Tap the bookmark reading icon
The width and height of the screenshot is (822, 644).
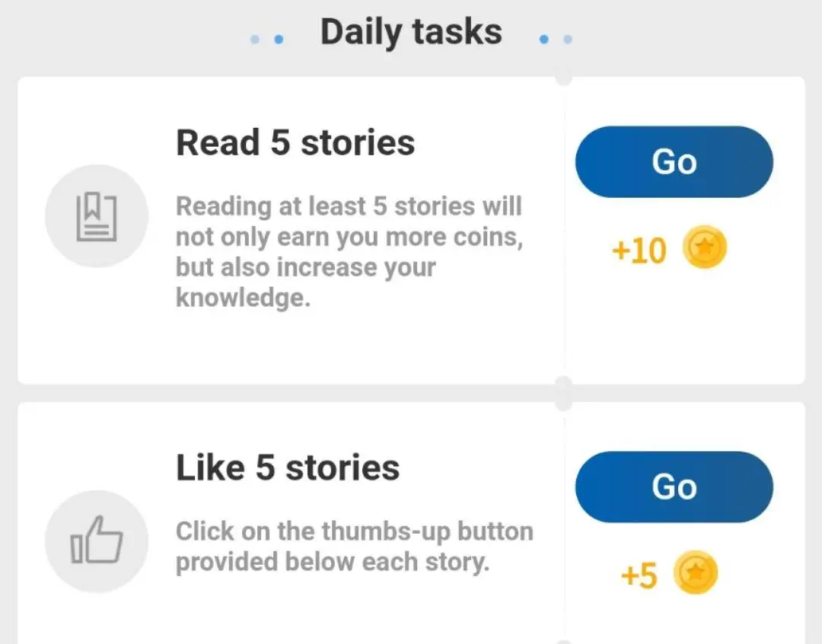(97, 216)
